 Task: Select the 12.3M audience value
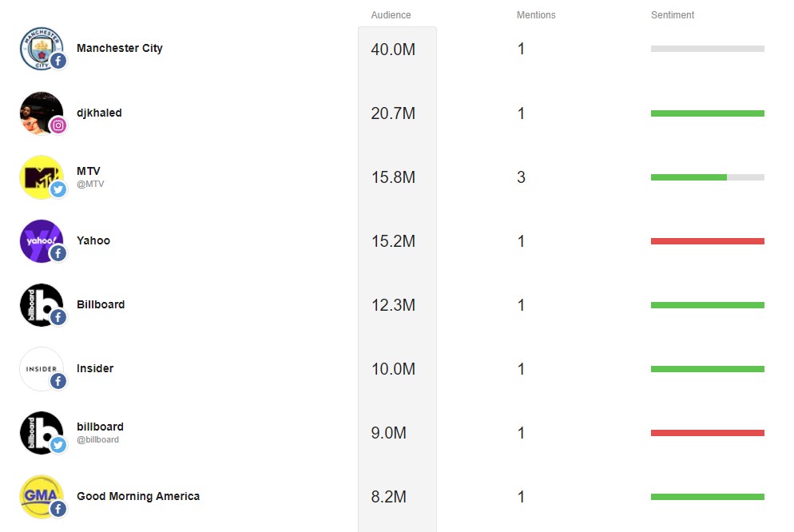(x=393, y=304)
